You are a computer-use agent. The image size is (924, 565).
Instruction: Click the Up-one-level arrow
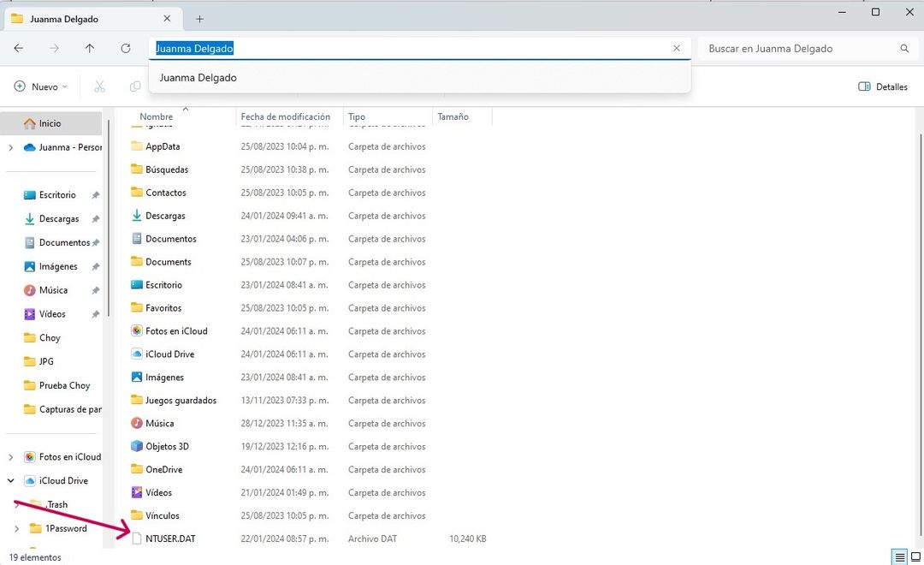pos(88,49)
